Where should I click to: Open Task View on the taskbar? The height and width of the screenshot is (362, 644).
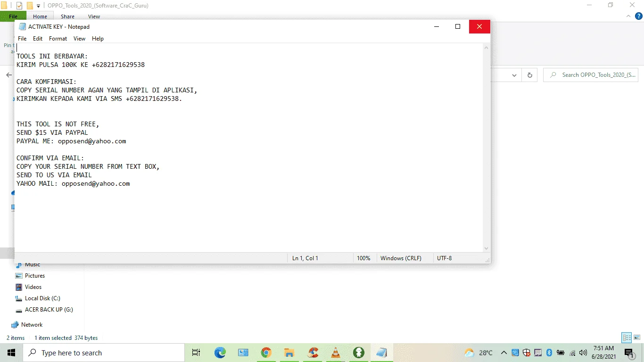196,353
